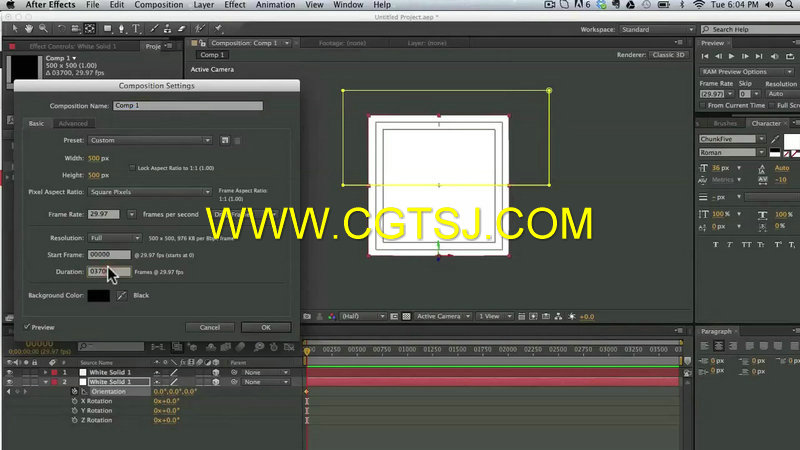
Task: Toggle the Orientation stopwatch
Action: coord(74,391)
